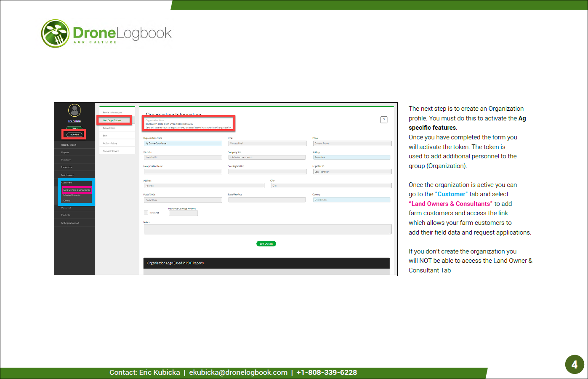Click the TRIAL badge button
Screen dimensions: 588x379
click(74, 128)
